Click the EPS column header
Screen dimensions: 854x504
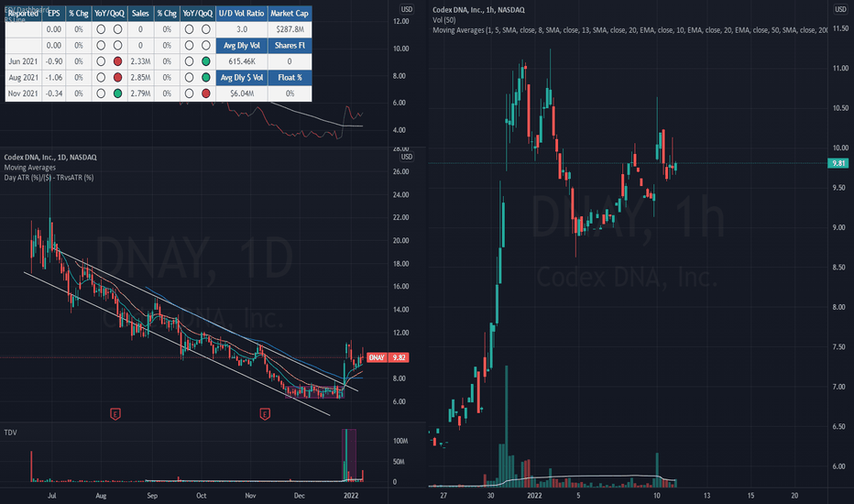[x=54, y=13]
